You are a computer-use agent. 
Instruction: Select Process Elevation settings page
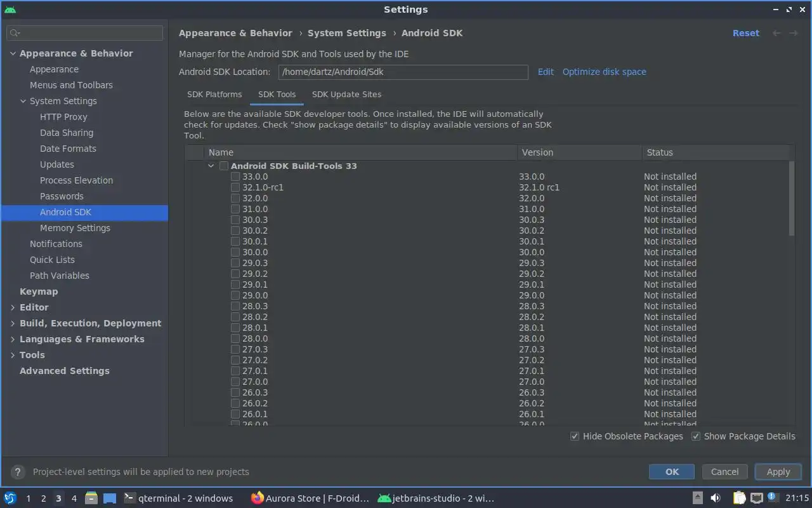click(x=76, y=180)
